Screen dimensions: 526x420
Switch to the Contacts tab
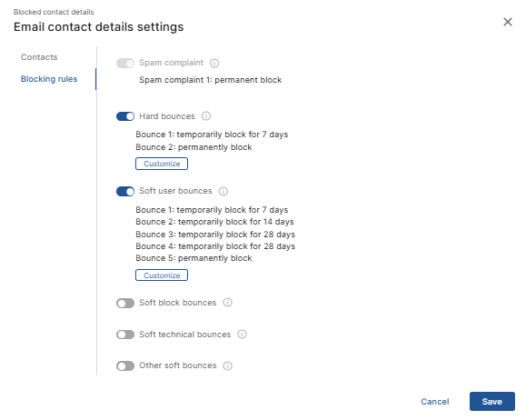coord(39,57)
